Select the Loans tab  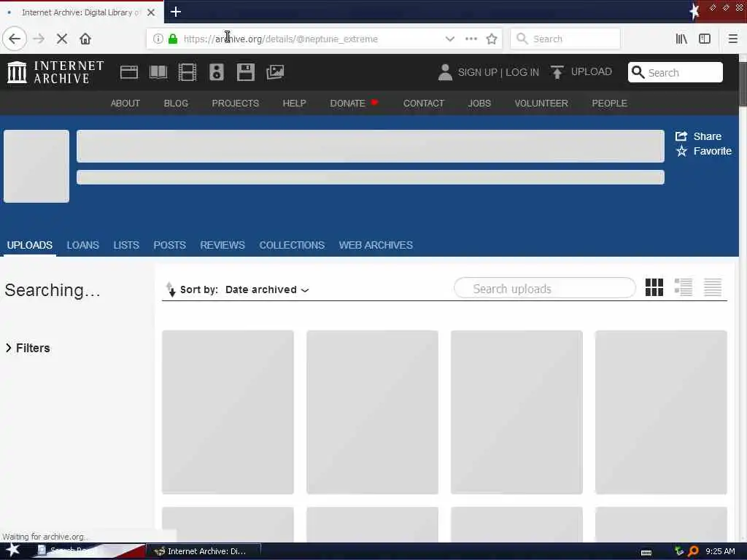point(83,245)
